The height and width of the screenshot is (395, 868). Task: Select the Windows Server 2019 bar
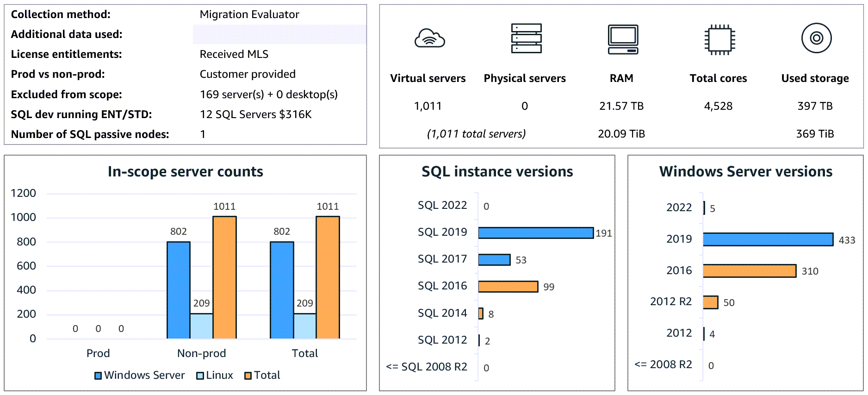tap(768, 239)
